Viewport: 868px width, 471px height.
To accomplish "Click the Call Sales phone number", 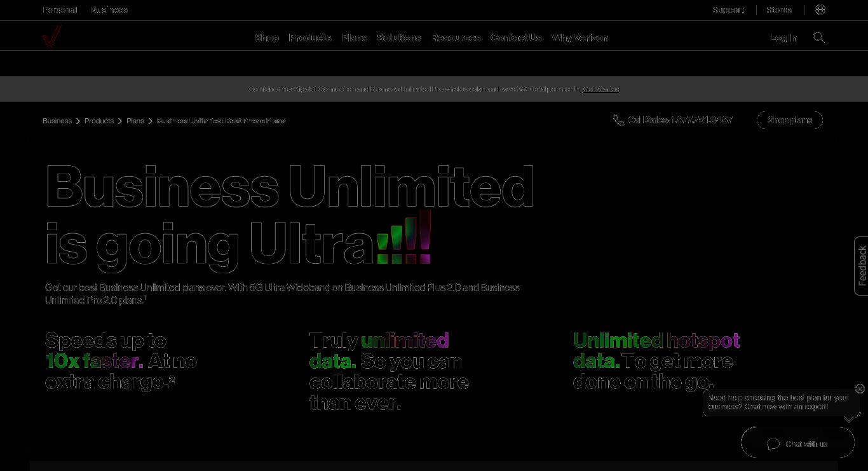I will coord(681,120).
